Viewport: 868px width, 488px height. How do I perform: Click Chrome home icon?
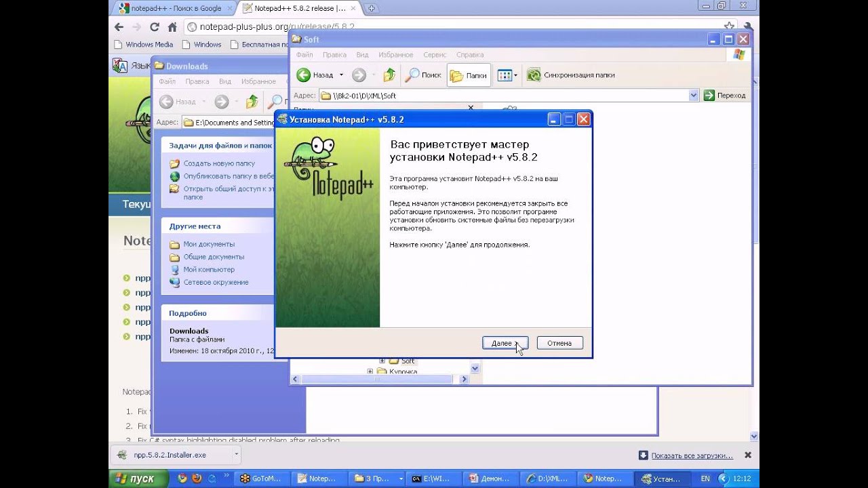pyautogui.click(x=172, y=27)
